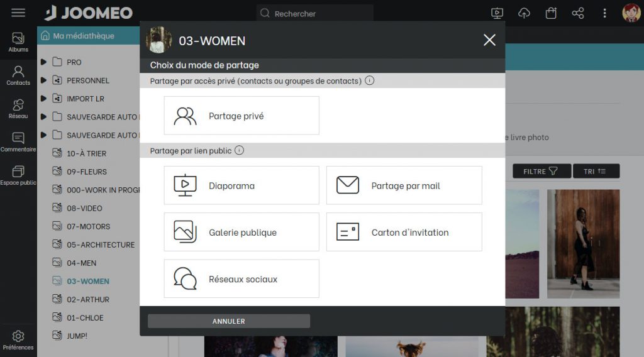The width and height of the screenshot is (644, 357).
Task: Click the ANNULER button
Action: click(x=229, y=321)
